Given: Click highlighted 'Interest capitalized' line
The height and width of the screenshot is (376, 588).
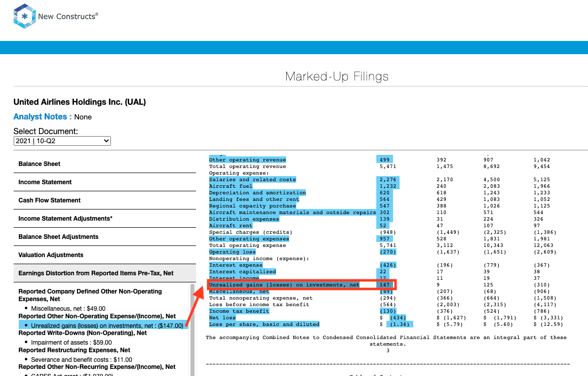Looking at the screenshot, I should tap(242, 272).
